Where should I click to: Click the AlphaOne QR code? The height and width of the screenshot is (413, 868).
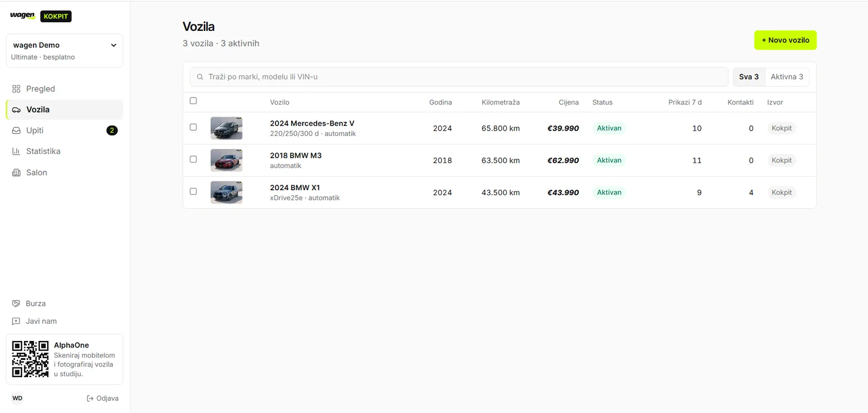pyautogui.click(x=30, y=359)
